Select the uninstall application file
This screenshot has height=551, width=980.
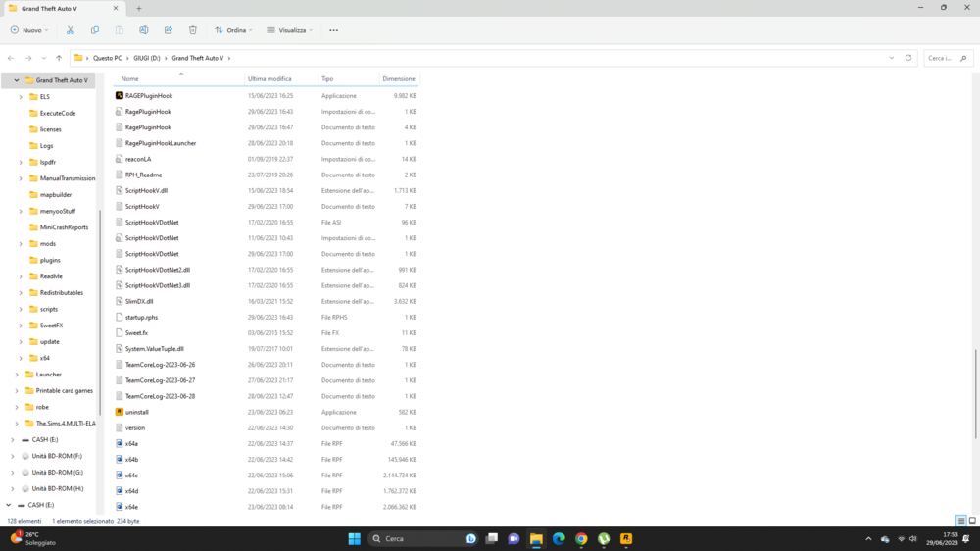tap(137, 412)
